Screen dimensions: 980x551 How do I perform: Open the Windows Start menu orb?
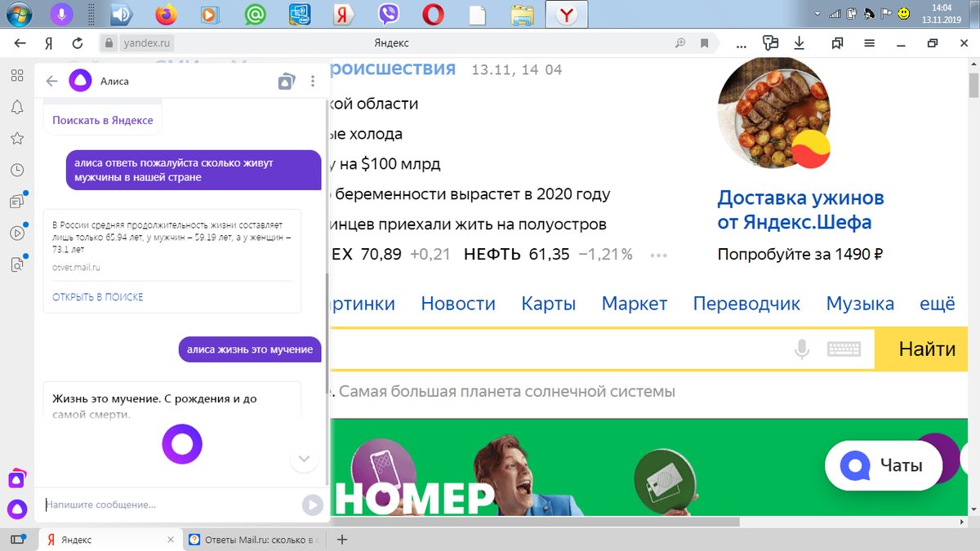18,14
